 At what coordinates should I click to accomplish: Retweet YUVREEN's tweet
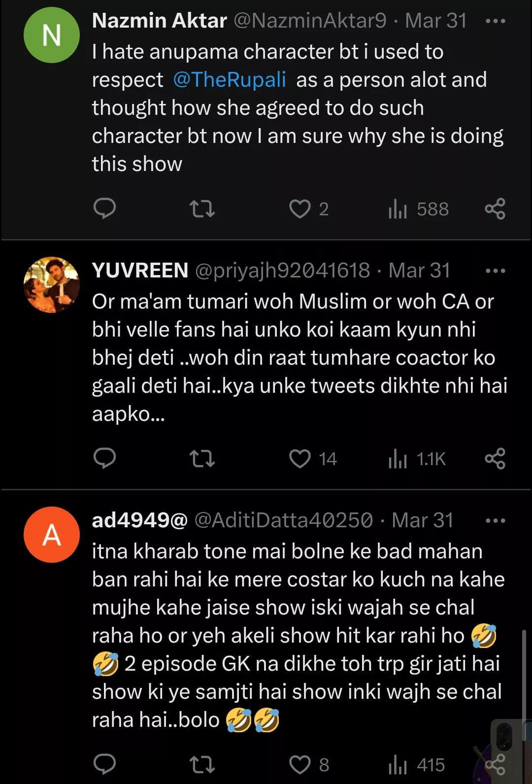[x=202, y=458]
